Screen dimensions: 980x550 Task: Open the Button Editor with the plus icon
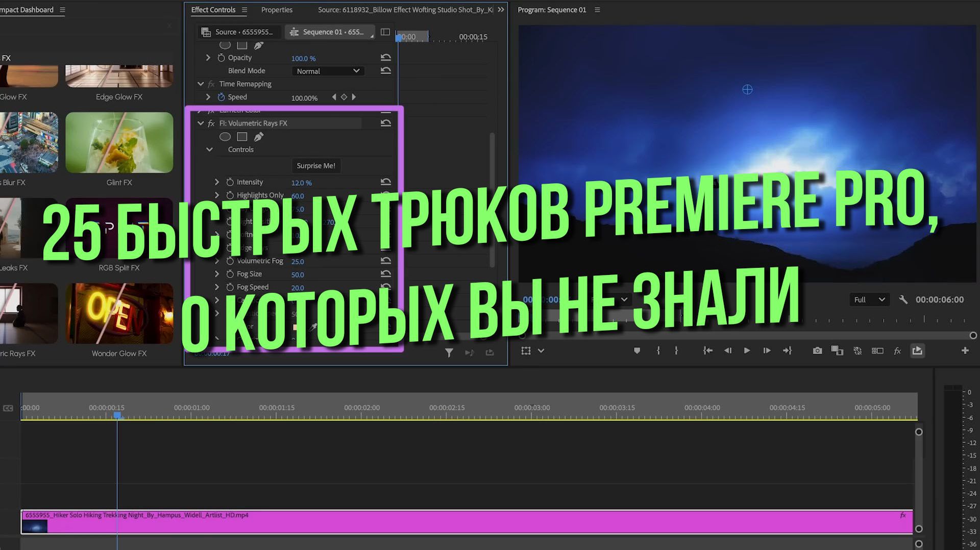pos(965,351)
